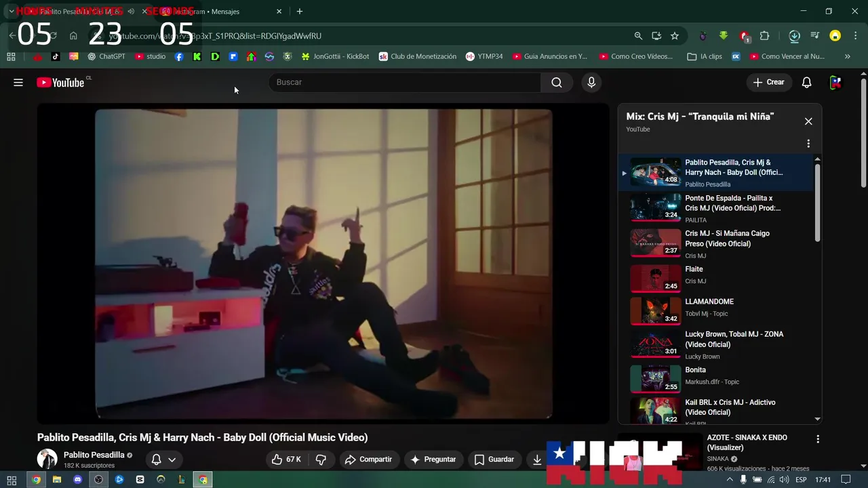Open the system volume tray icon
Screen dimensions: 868x488
point(785,480)
